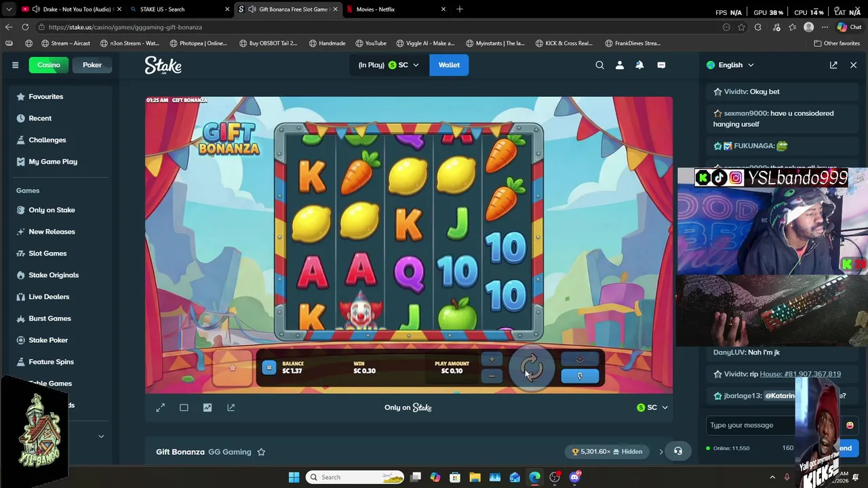868x488 pixels.
Task: Click the browser address bar
Action: pyautogui.click(x=380, y=27)
